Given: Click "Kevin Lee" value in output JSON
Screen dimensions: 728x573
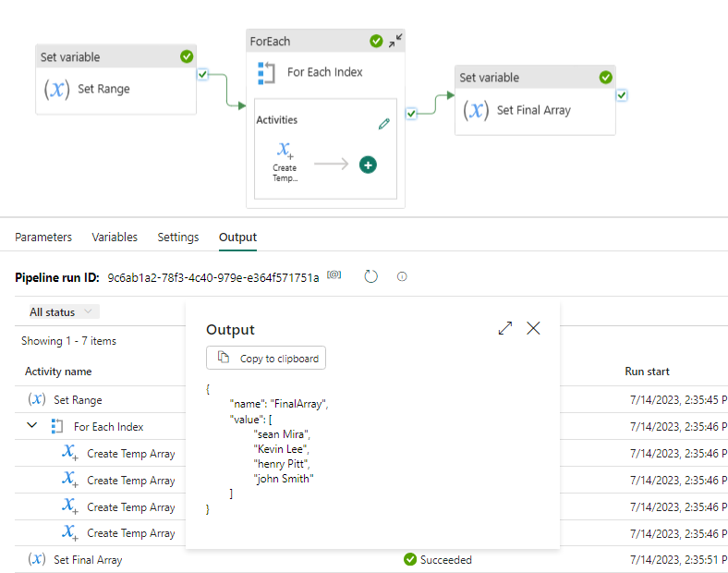Looking at the screenshot, I should click(x=282, y=449).
